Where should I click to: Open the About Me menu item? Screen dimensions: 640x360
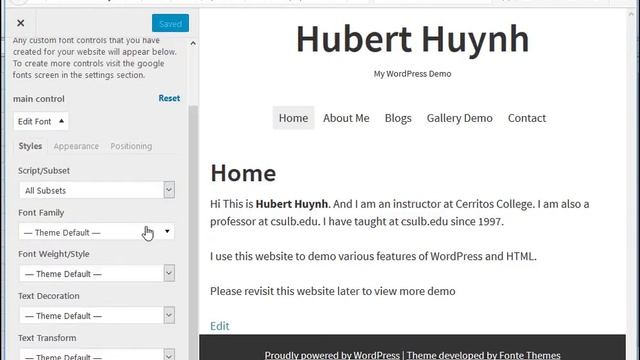pyautogui.click(x=346, y=118)
